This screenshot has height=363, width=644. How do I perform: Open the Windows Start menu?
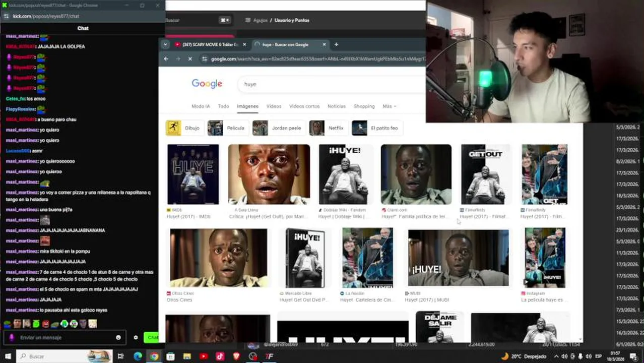(x=8, y=356)
